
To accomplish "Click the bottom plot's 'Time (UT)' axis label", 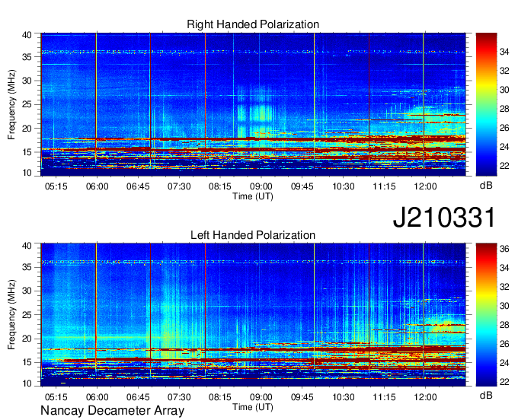I will [253, 407].
